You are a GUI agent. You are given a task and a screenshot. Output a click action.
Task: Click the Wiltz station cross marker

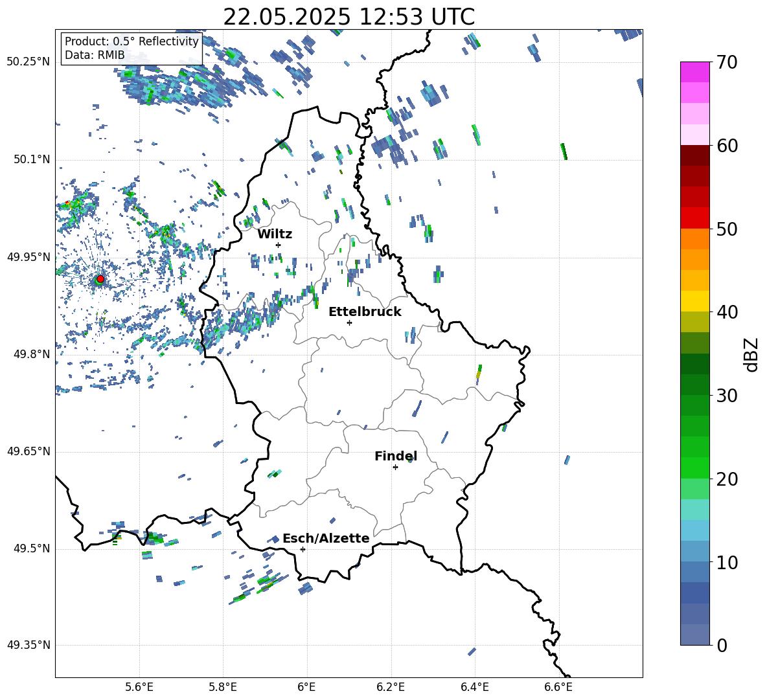[x=279, y=245]
